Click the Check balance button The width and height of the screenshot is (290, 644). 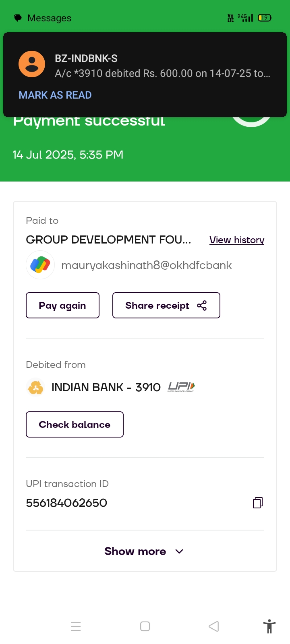tap(75, 425)
